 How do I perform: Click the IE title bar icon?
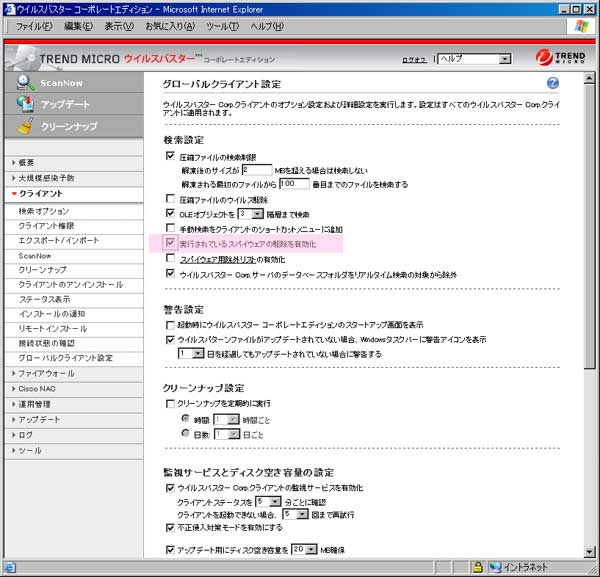click(x=9, y=9)
